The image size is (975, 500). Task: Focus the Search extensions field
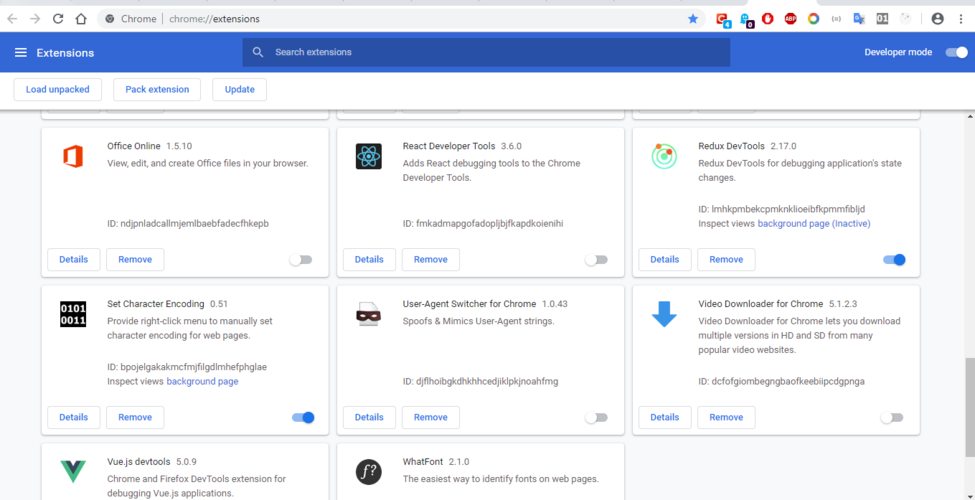486,52
